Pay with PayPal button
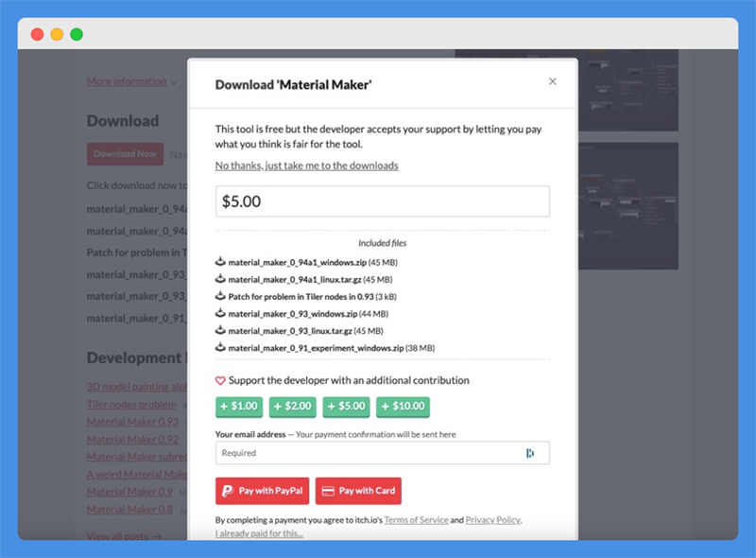756x558 pixels. 263,491
